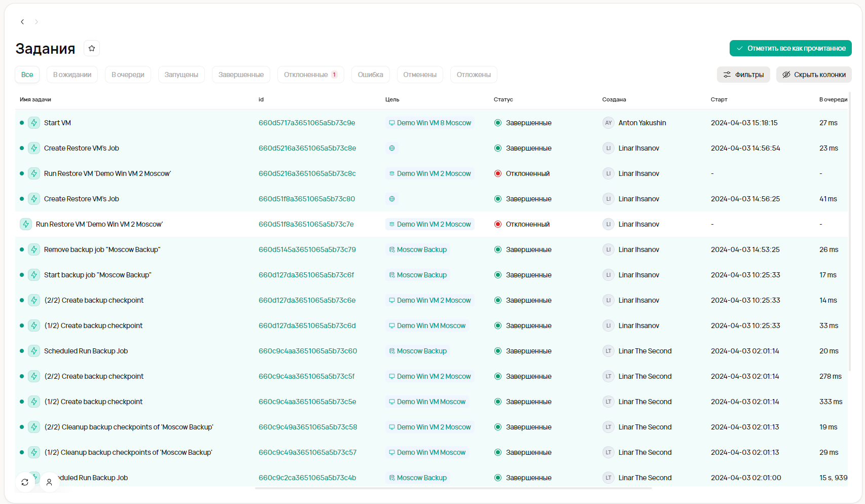The image size is (865, 504).
Task: Click the lightning icon for Remove backup job
Action: click(x=34, y=249)
